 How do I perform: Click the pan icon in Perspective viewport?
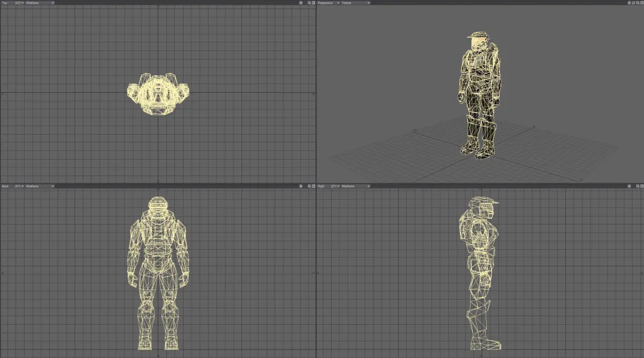point(630,3)
